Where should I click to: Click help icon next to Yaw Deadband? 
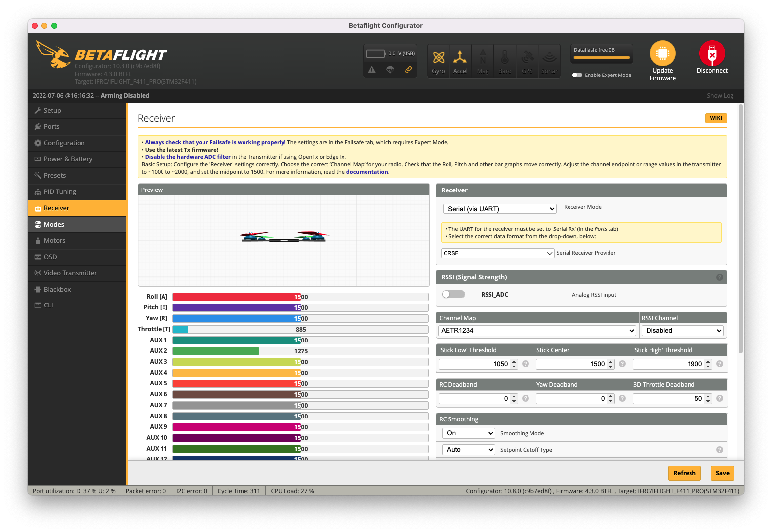pyautogui.click(x=622, y=398)
